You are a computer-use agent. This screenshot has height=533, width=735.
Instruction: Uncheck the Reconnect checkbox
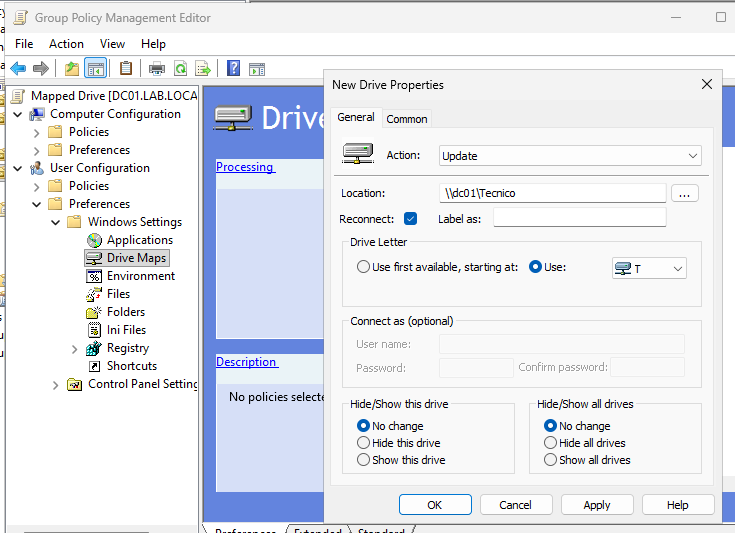(x=410, y=218)
